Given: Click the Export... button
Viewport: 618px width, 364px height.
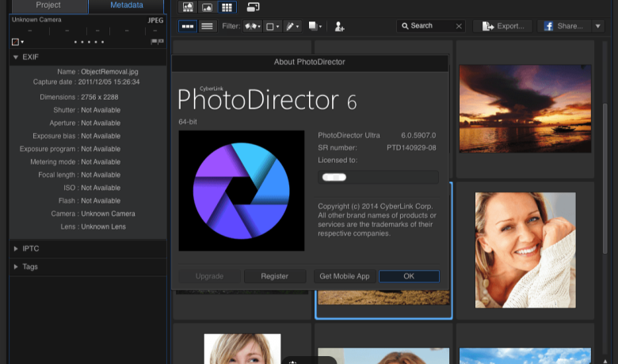Looking at the screenshot, I should tap(503, 26).
